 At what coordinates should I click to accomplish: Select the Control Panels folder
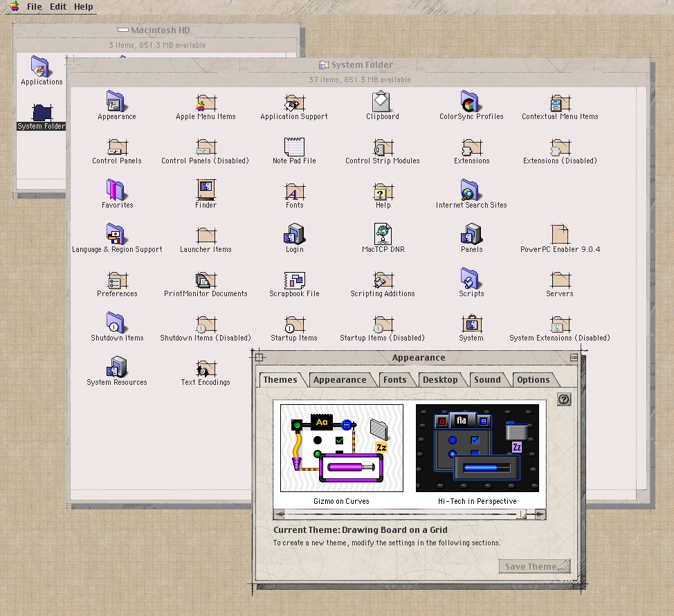click(x=118, y=147)
